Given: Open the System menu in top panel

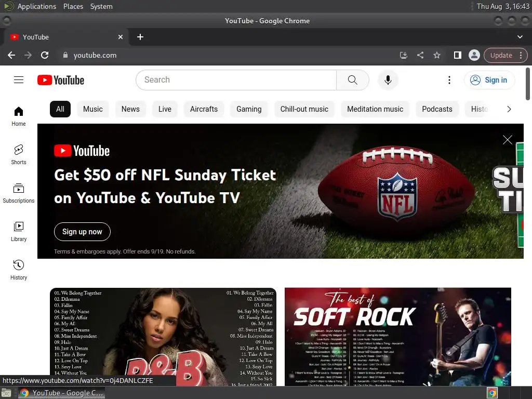Looking at the screenshot, I should point(101,6).
